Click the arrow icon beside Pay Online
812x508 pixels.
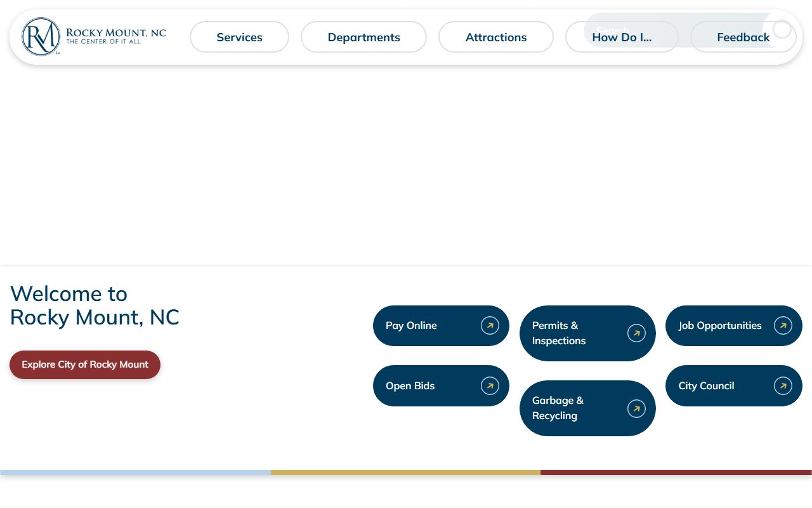490,326
